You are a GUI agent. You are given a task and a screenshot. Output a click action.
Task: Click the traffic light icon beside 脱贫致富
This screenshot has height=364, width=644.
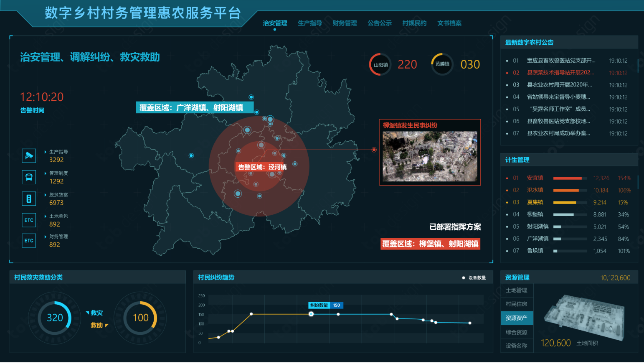point(29,199)
